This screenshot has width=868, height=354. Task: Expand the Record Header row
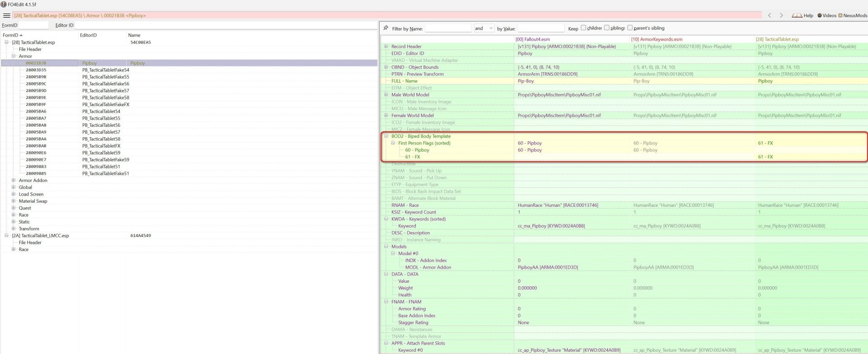(x=386, y=46)
